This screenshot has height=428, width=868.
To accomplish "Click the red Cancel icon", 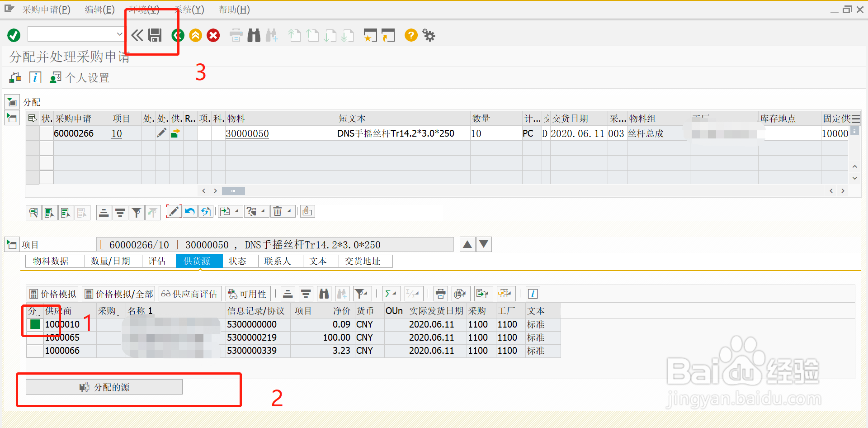I will click(x=213, y=35).
